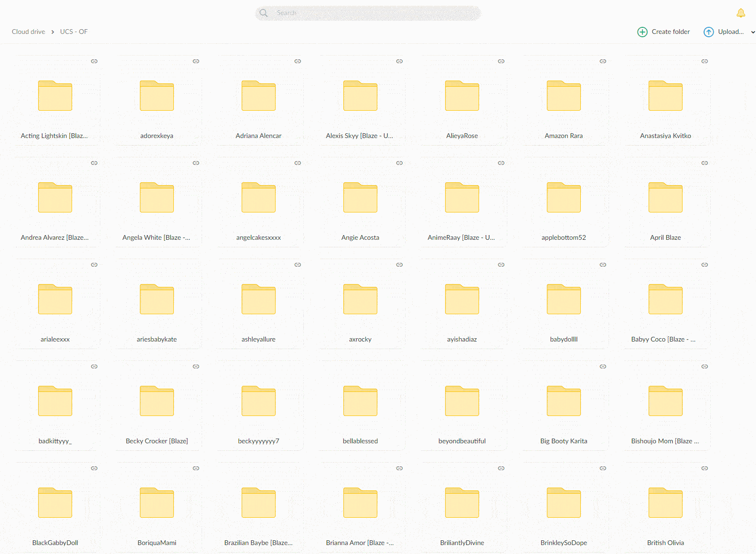Click the 'Anastasiya Kvitko' folder name
756x554 pixels.
pos(666,136)
